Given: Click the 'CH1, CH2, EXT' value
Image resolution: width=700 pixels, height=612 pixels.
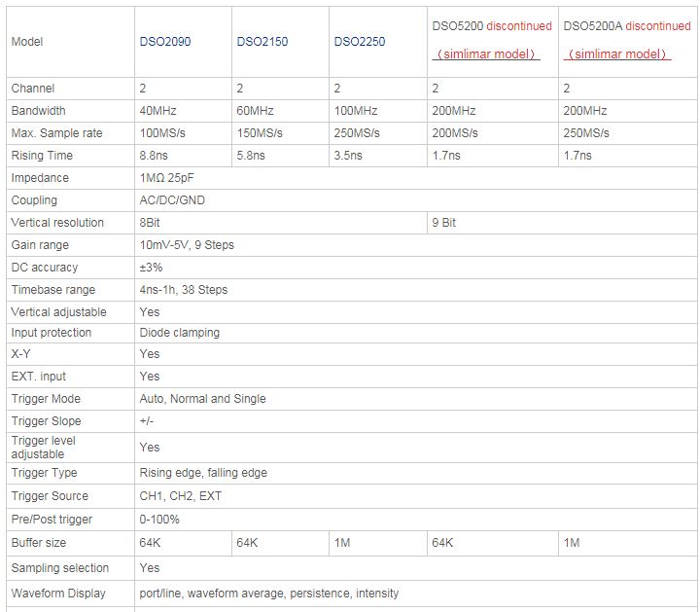Looking at the screenshot, I should point(181,496).
